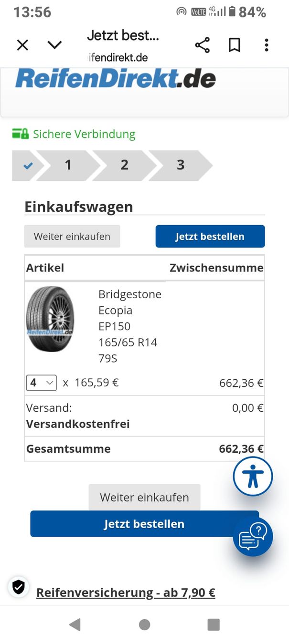The height and width of the screenshot is (644, 289).
Task: Bookmark this page
Action: click(235, 45)
